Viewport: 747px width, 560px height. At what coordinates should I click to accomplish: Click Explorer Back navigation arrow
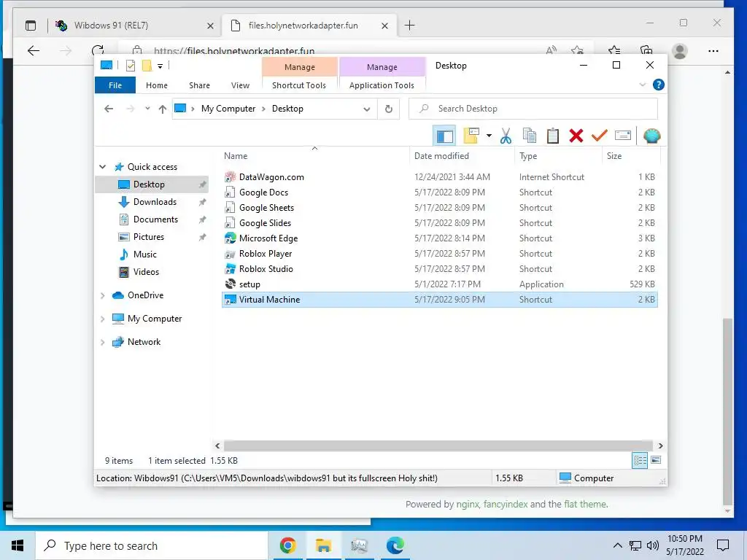tap(109, 109)
